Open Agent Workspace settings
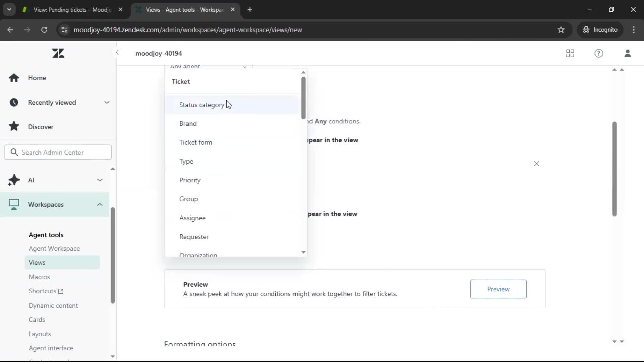The image size is (644, 362). (54, 248)
